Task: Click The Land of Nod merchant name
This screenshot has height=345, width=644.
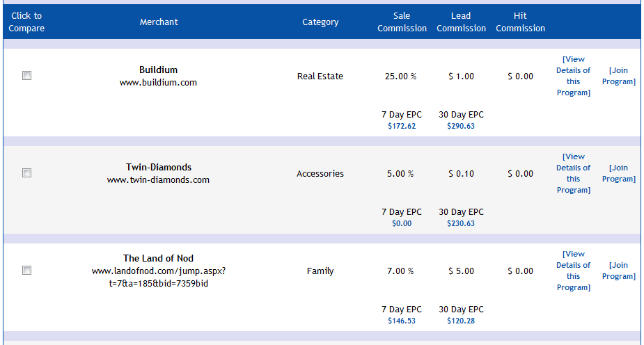Action: tap(158, 258)
